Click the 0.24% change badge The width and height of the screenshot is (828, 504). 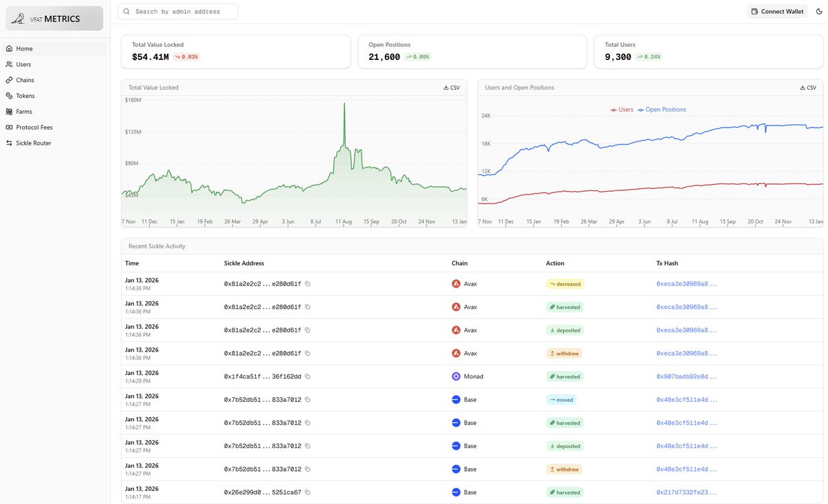[649, 57]
